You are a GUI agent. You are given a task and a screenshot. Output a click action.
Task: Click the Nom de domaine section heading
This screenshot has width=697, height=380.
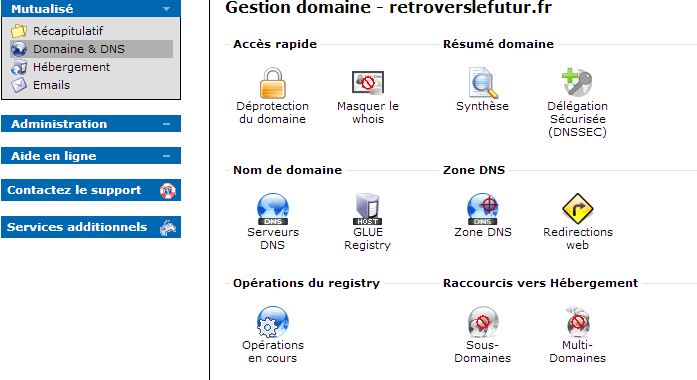point(288,170)
